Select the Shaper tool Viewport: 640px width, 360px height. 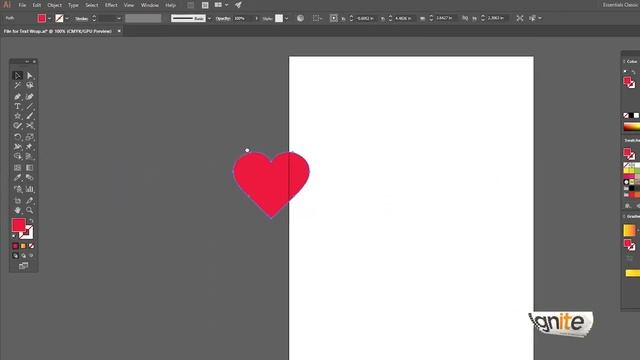tap(18, 126)
